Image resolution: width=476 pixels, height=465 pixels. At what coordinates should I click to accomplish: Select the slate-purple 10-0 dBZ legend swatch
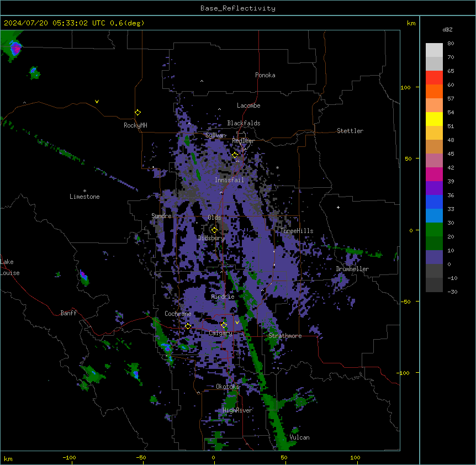[434, 257]
